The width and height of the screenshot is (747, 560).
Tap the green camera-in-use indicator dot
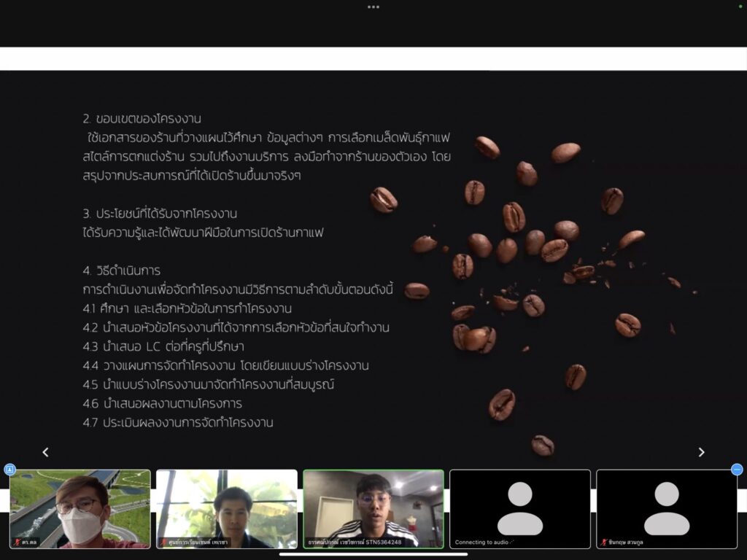coord(740,7)
